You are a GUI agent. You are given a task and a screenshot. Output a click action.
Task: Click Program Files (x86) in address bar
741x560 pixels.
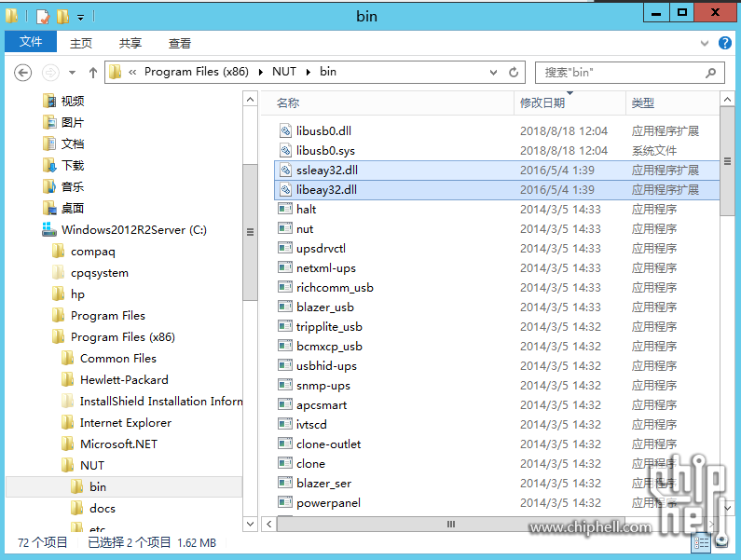click(196, 72)
